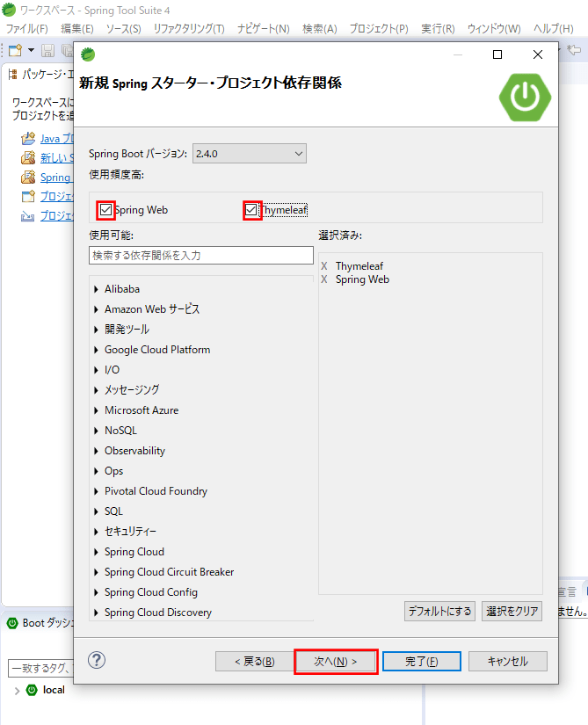Open the ウィンドウ(W) menu
Screen dimensions: 588x725
click(x=494, y=29)
